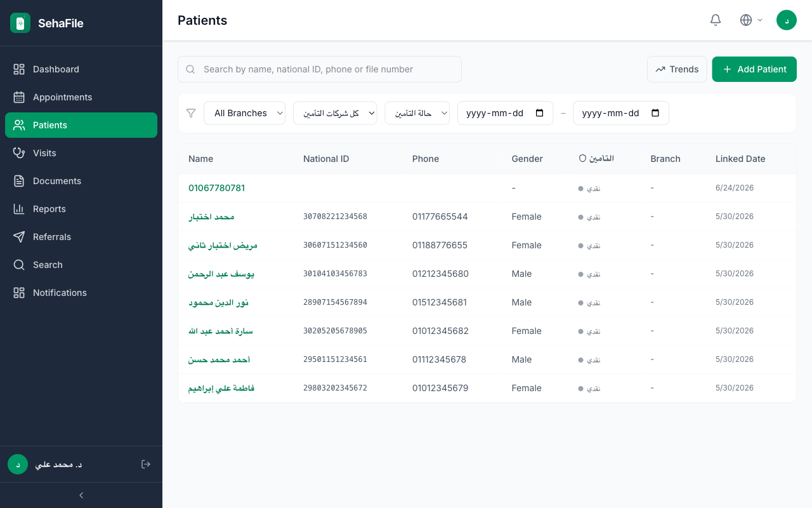This screenshot has width=812, height=508.
Task: Open Appointments in the sidebar
Action: [81, 97]
